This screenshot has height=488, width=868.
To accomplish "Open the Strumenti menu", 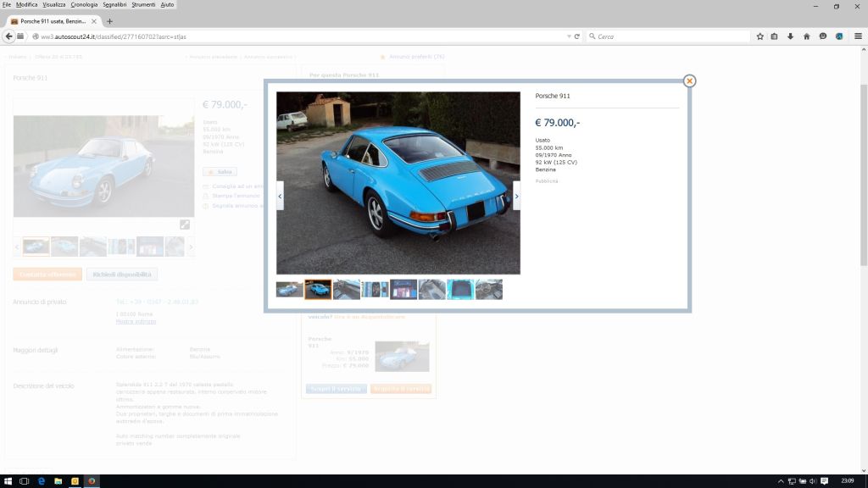I will [x=143, y=4].
